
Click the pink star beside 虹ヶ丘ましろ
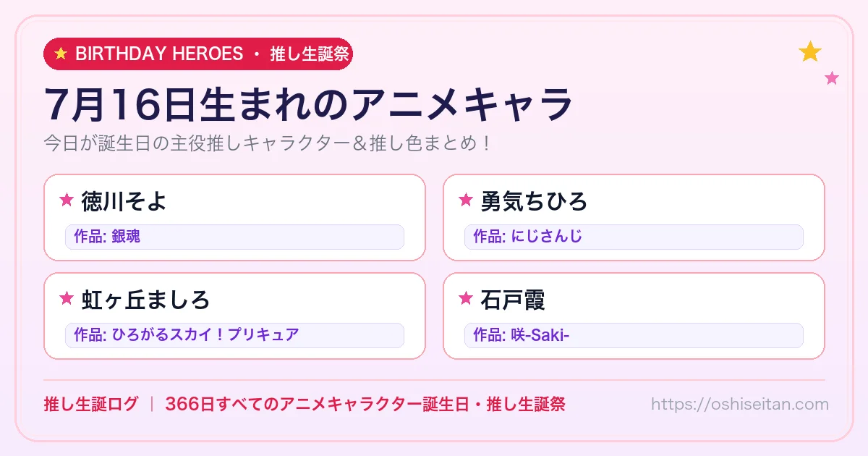click(67, 298)
